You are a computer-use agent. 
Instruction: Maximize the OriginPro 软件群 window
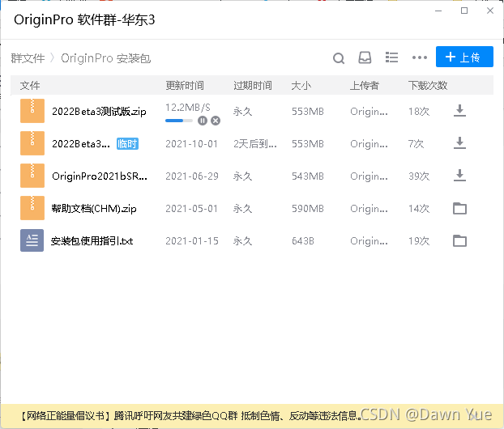pos(464,11)
